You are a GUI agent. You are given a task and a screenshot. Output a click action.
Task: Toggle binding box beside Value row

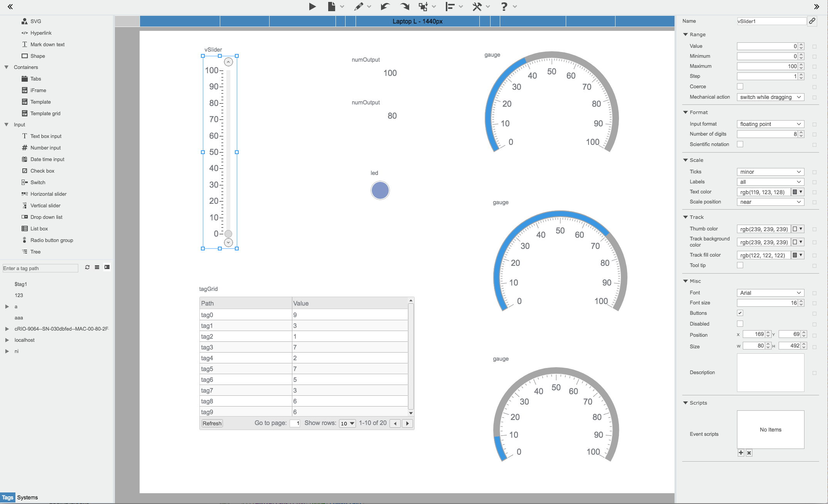pyautogui.click(x=814, y=47)
